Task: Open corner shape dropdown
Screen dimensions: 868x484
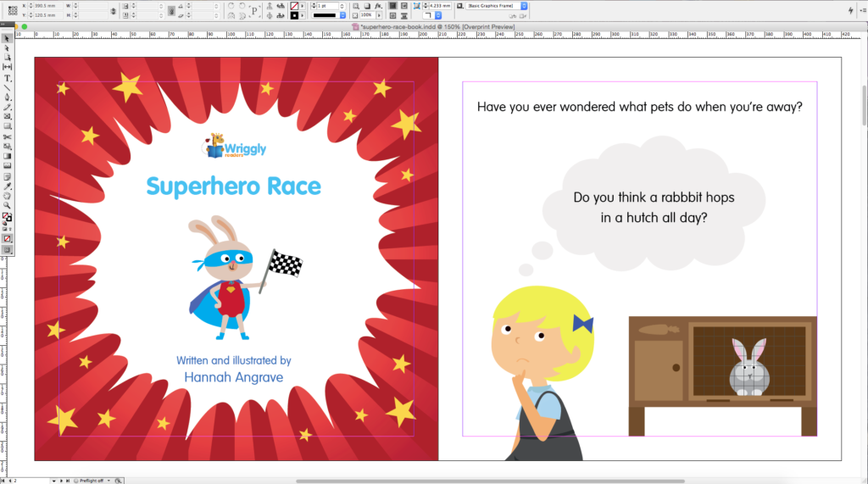Action: point(438,15)
